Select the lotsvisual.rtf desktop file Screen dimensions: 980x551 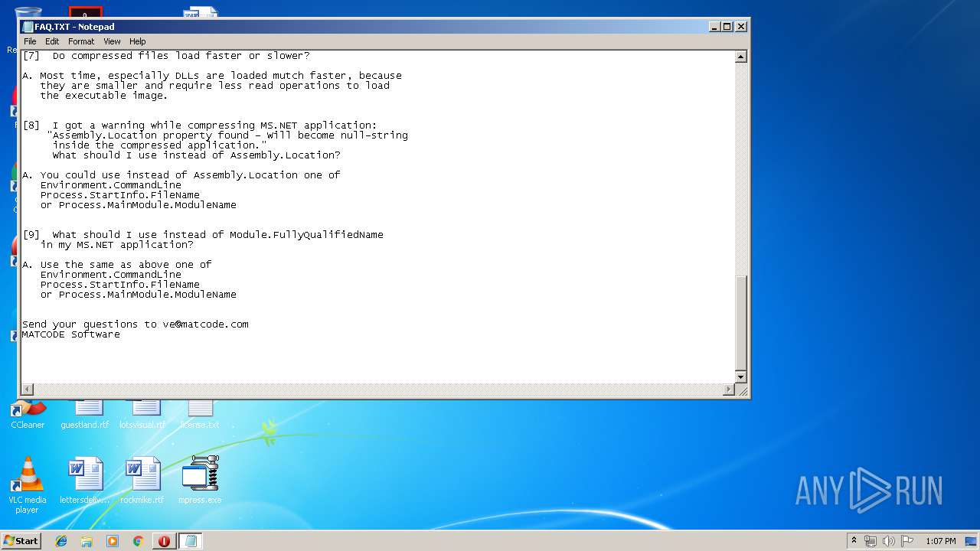point(142,414)
